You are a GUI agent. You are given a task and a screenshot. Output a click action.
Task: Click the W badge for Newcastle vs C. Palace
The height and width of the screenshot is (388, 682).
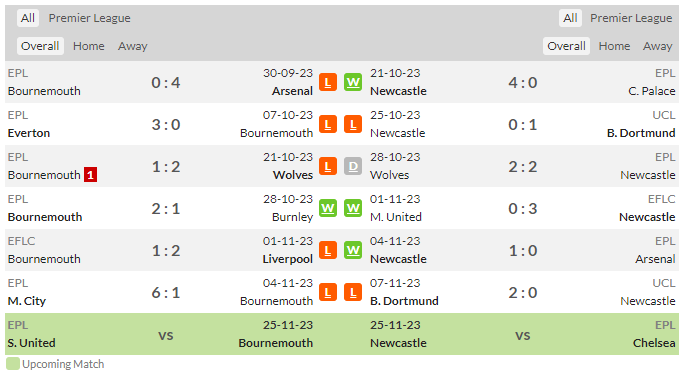click(x=353, y=82)
